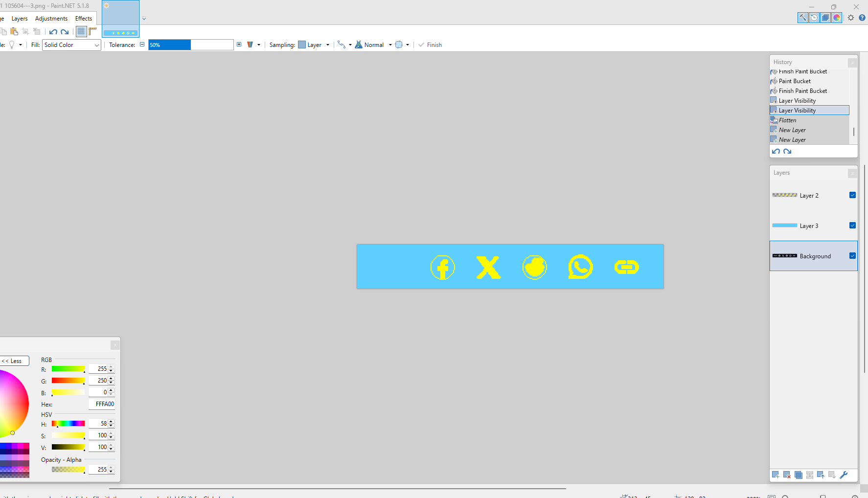Select Flatten in the History list
This screenshot has height=498, width=868.
click(x=809, y=120)
